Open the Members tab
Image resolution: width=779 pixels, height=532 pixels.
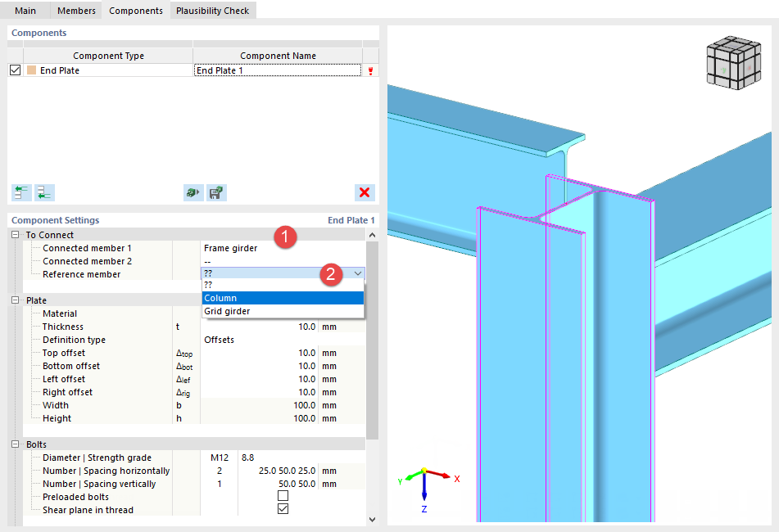pos(76,11)
